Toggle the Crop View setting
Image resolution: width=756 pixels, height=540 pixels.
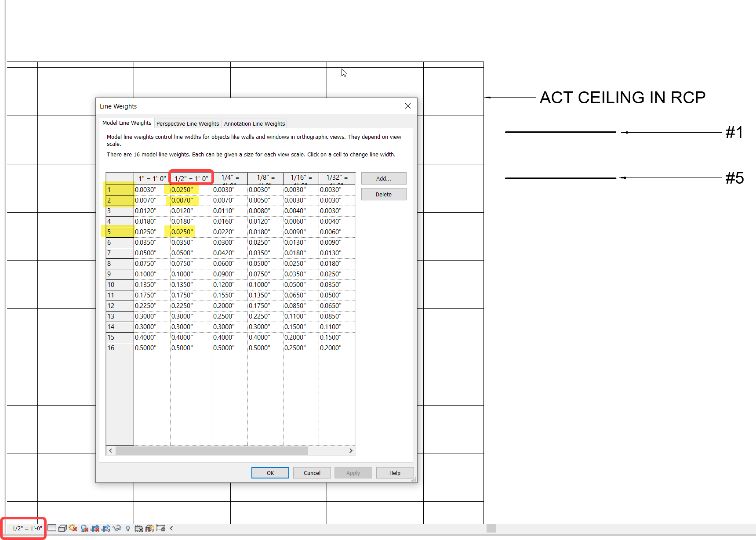click(95, 528)
